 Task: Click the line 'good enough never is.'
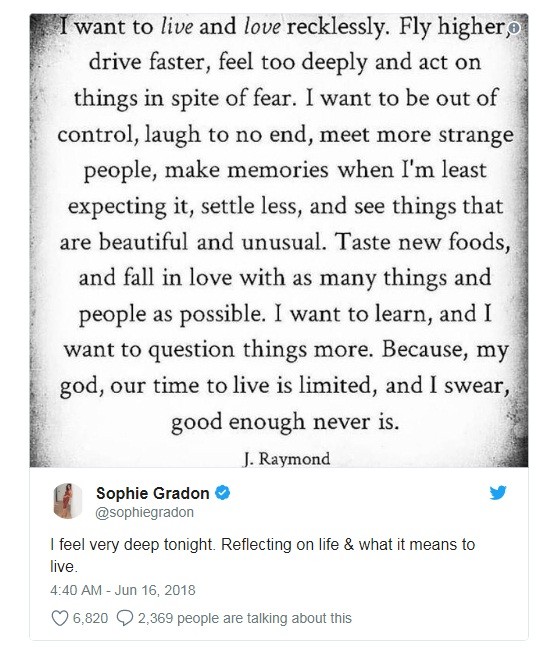click(x=285, y=422)
